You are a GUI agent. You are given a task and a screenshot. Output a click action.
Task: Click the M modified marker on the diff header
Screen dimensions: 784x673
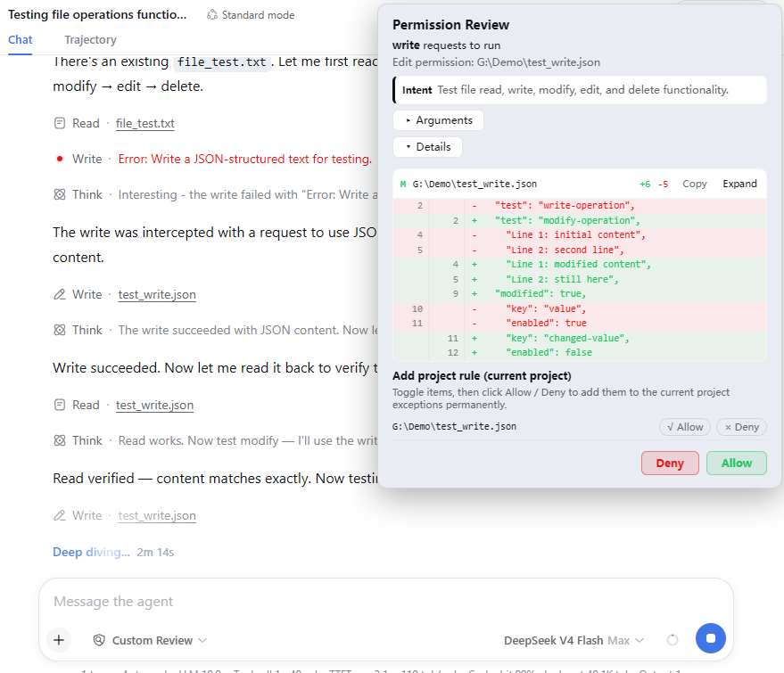point(403,184)
